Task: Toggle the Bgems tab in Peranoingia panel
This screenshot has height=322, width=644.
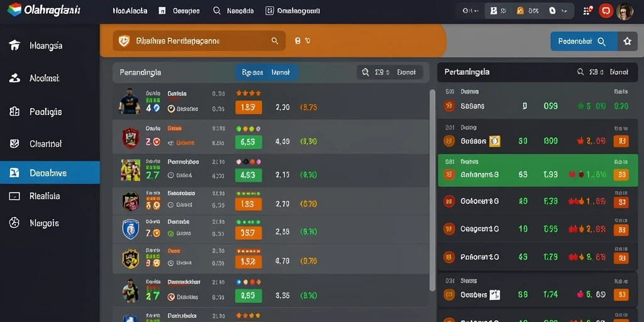Action: tap(252, 72)
